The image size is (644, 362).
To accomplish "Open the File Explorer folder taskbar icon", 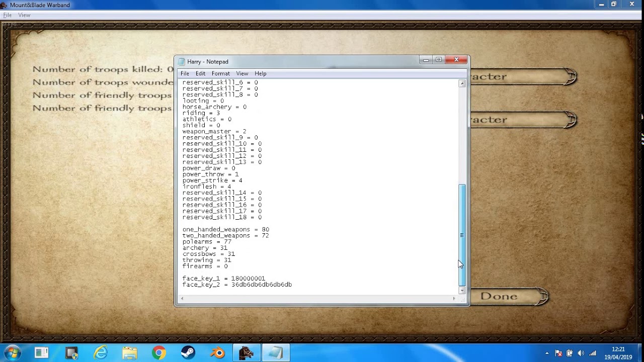I will [130, 353].
